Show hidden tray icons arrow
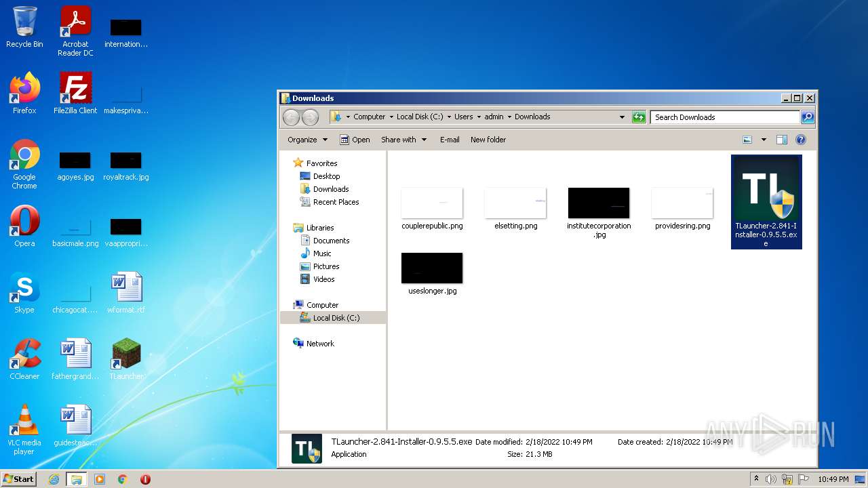 point(756,479)
